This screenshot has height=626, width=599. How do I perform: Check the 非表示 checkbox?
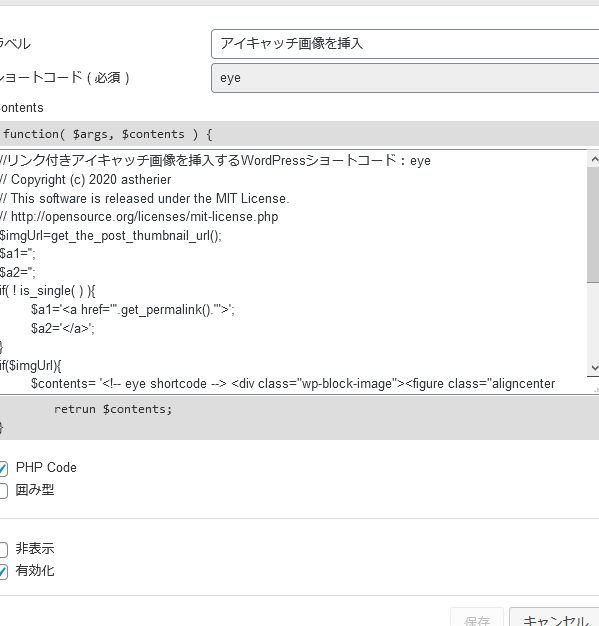pos(3,549)
